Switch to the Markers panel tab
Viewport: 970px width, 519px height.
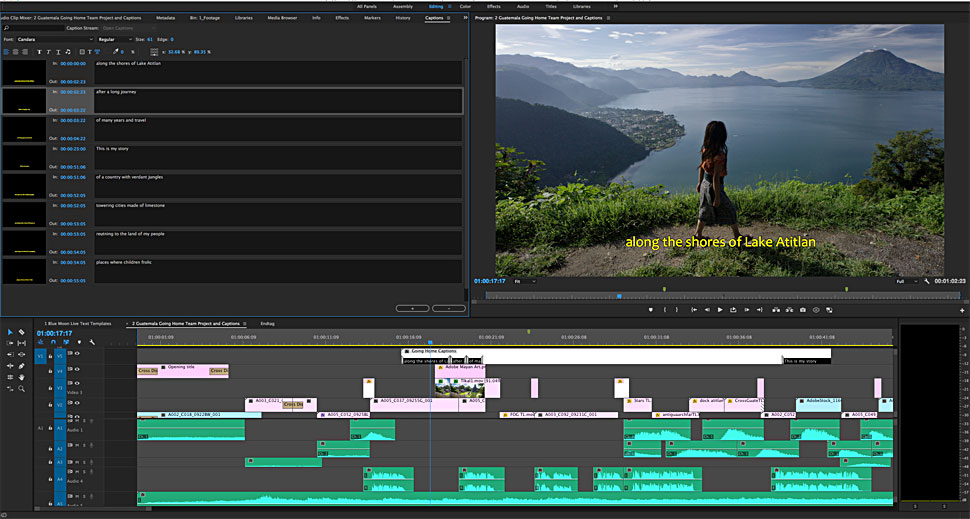(x=371, y=18)
